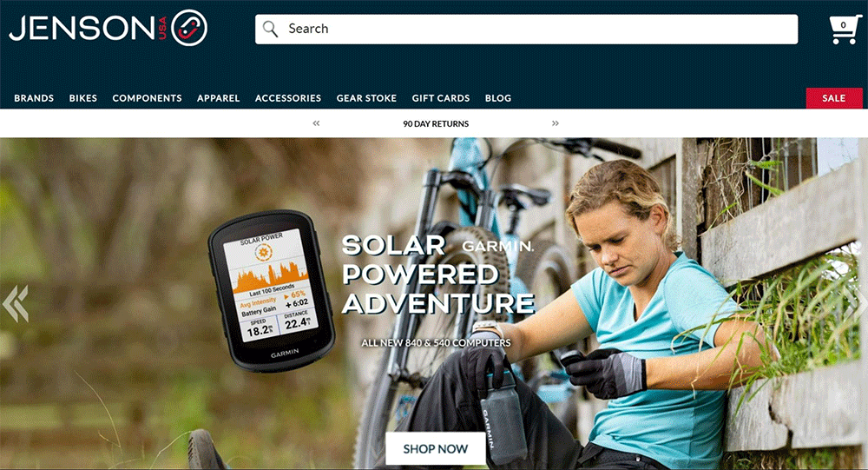Click the search magnifier icon
Image resolution: width=868 pixels, height=470 pixels.
270,29
